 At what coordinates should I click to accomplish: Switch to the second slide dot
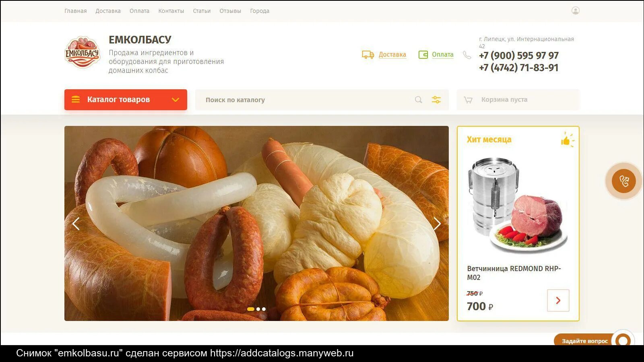click(x=258, y=309)
